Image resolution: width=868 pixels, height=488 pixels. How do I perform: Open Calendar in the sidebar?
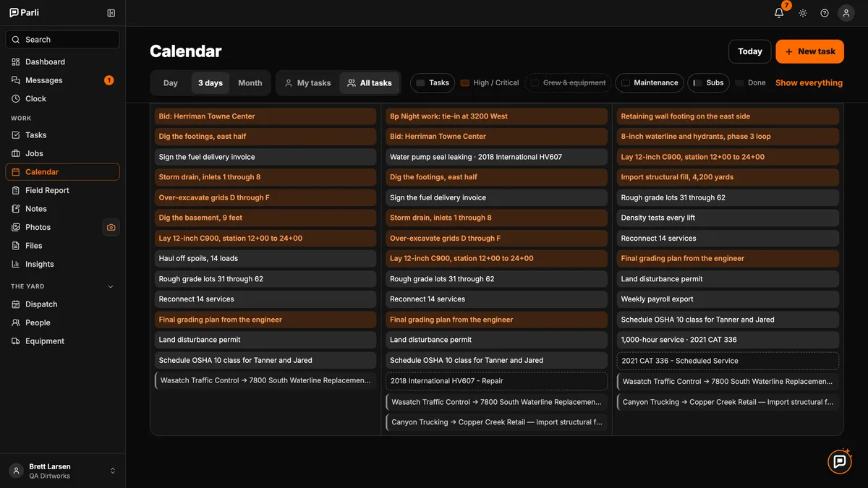click(x=62, y=172)
